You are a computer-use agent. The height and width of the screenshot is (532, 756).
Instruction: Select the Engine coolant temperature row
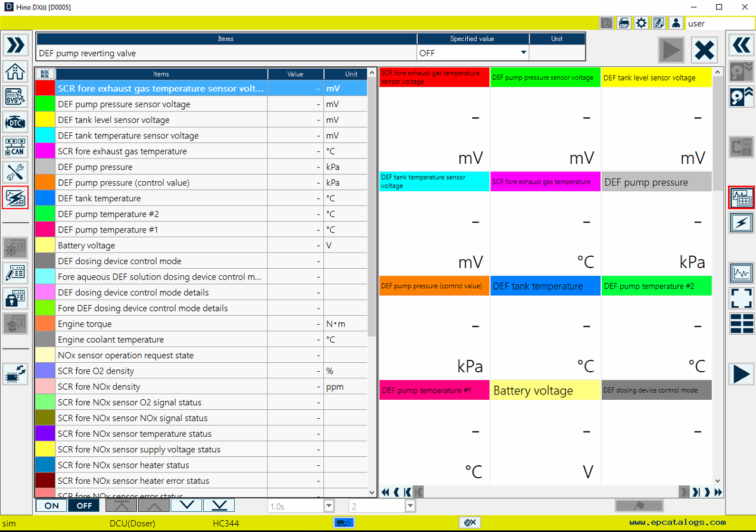point(161,340)
